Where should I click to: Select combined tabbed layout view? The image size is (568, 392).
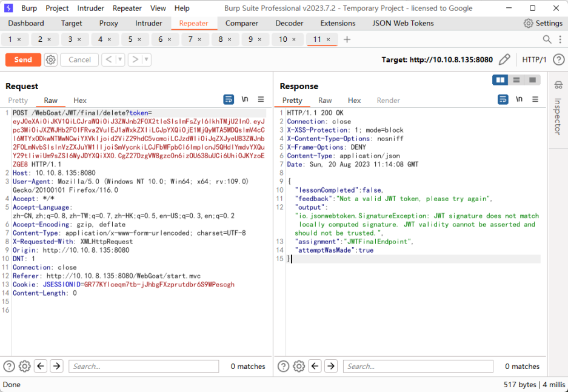tap(532, 80)
